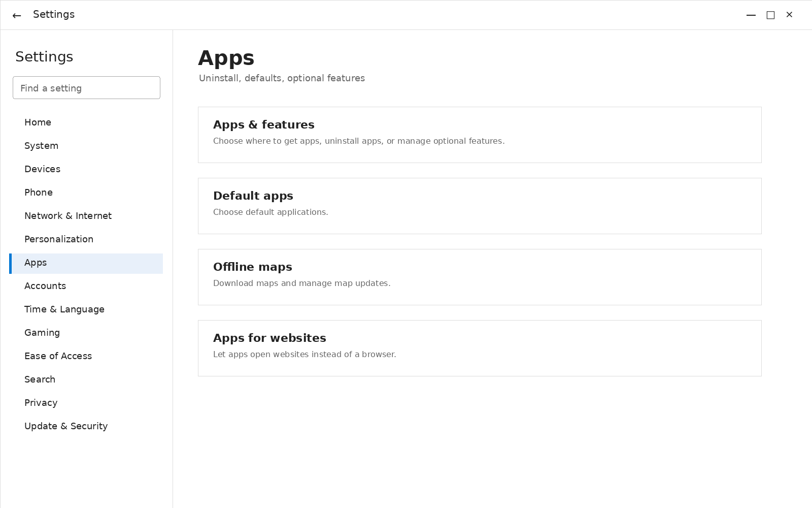812x508 pixels.
Task: Select Devices in the sidebar
Action: pyautogui.click(x=86, y=169)
